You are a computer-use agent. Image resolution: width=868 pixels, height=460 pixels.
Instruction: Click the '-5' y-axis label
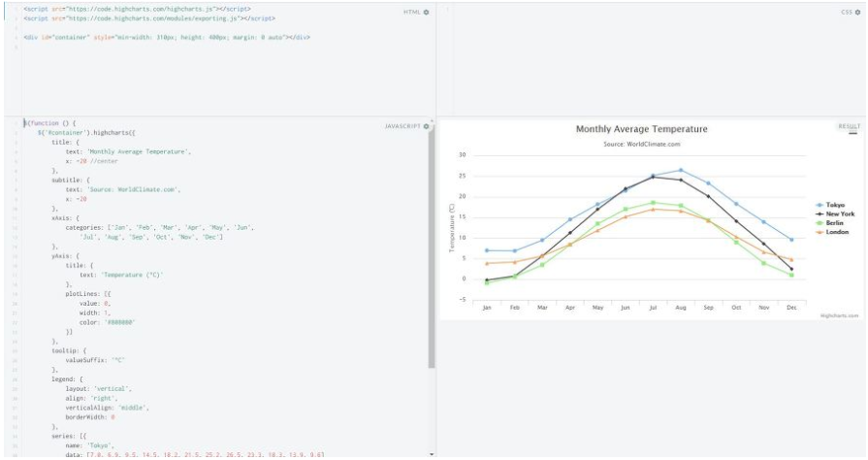click(x=463, y=300)
